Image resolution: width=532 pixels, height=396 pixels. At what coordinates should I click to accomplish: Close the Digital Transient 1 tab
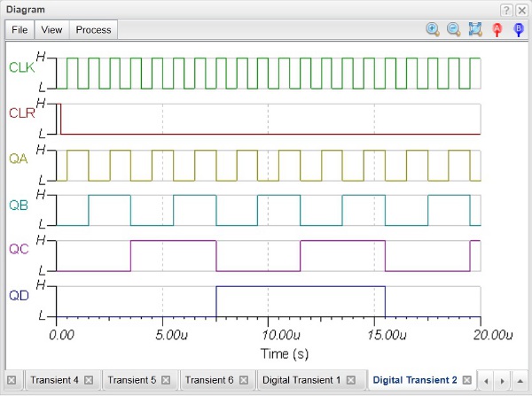tap(351, 380)
